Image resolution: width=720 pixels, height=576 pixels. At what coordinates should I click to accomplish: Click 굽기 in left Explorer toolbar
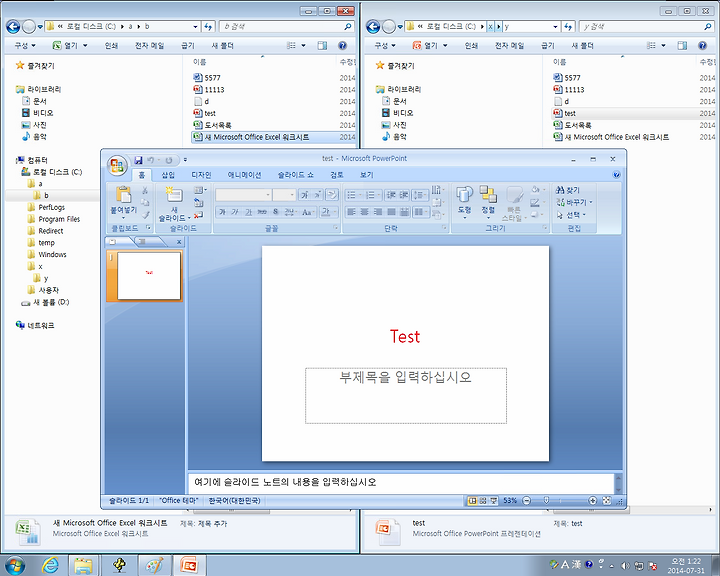[188, 45]
